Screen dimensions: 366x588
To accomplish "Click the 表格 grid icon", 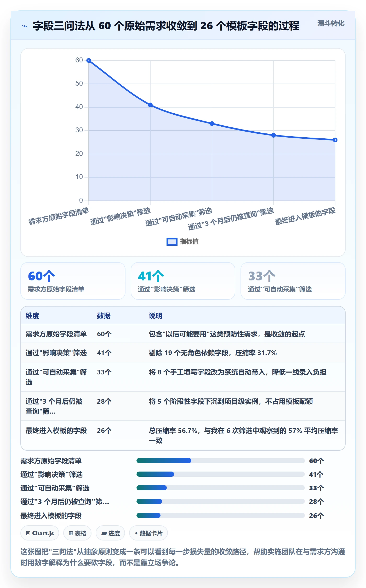I will pyautogui.click(x=71, y=533).
